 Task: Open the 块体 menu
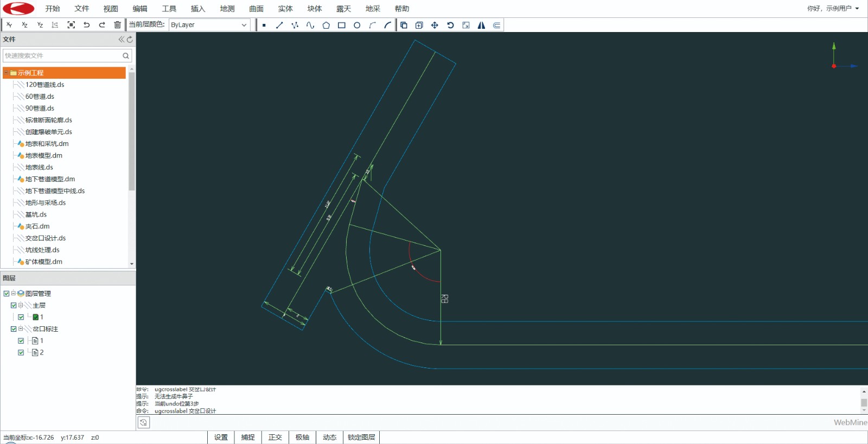[x=315, y=9]
